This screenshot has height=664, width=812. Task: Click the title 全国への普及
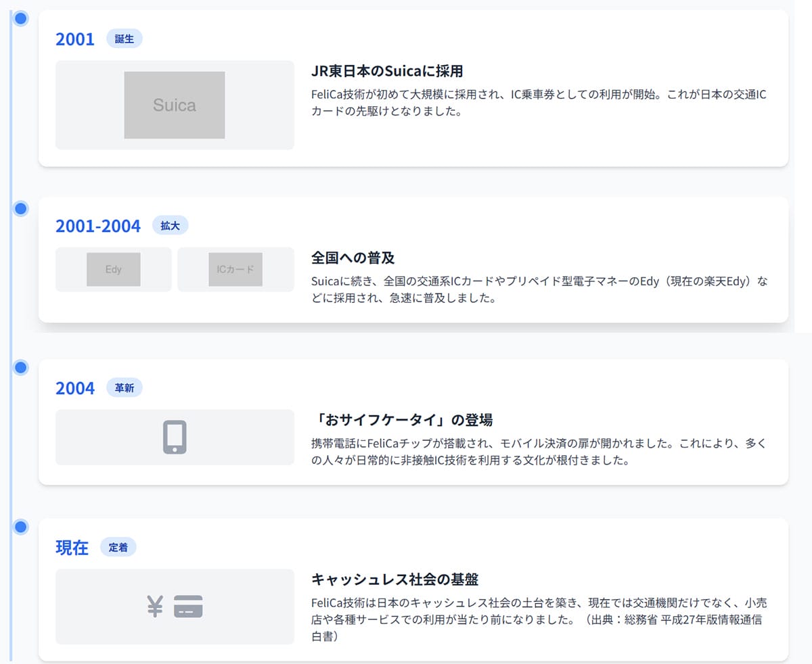click(353, 258)
